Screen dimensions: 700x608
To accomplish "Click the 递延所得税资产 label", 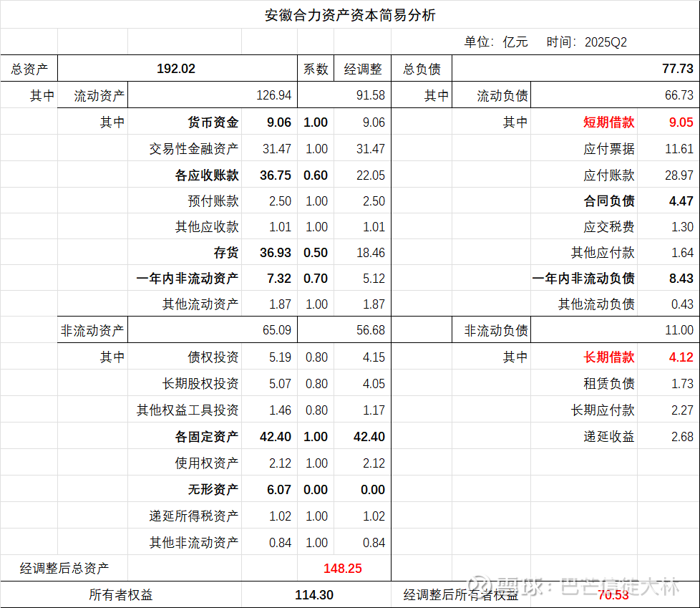I will point(194,516).
